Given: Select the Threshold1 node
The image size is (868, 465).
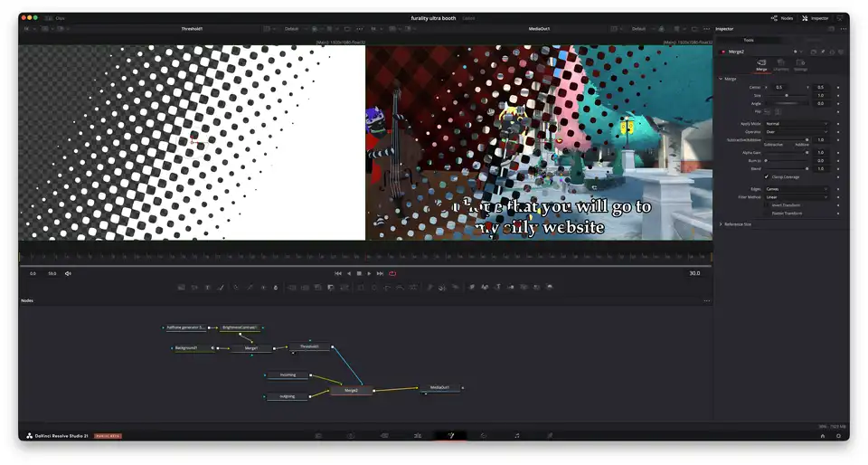Looking at the screenshot, I should tap(309, 346).
